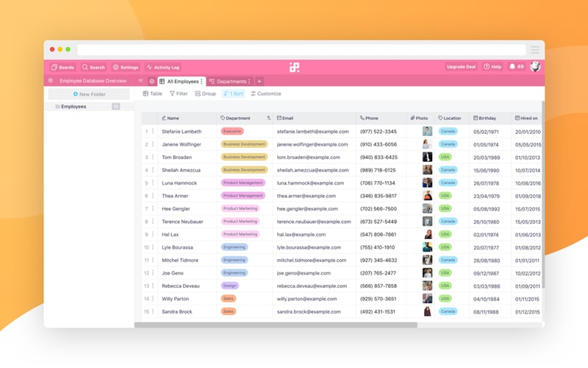
Task: Click birthday 20/07/1977
Action: (x=486, y=247)
